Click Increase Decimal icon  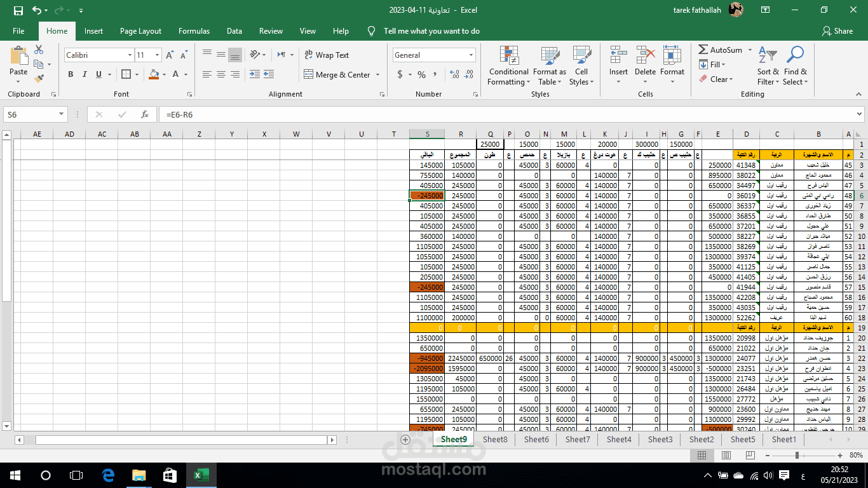point(455,74)
